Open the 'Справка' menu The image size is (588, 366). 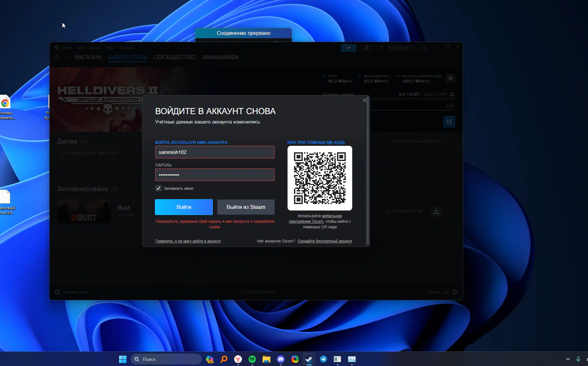pyautogui.click(x=126, y=48)
